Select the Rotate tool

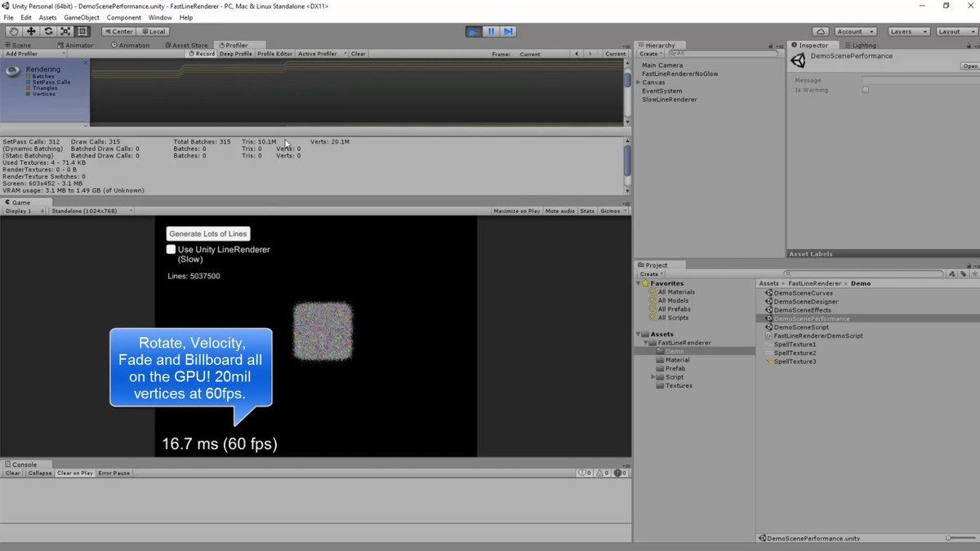click(x=48, y=31)
